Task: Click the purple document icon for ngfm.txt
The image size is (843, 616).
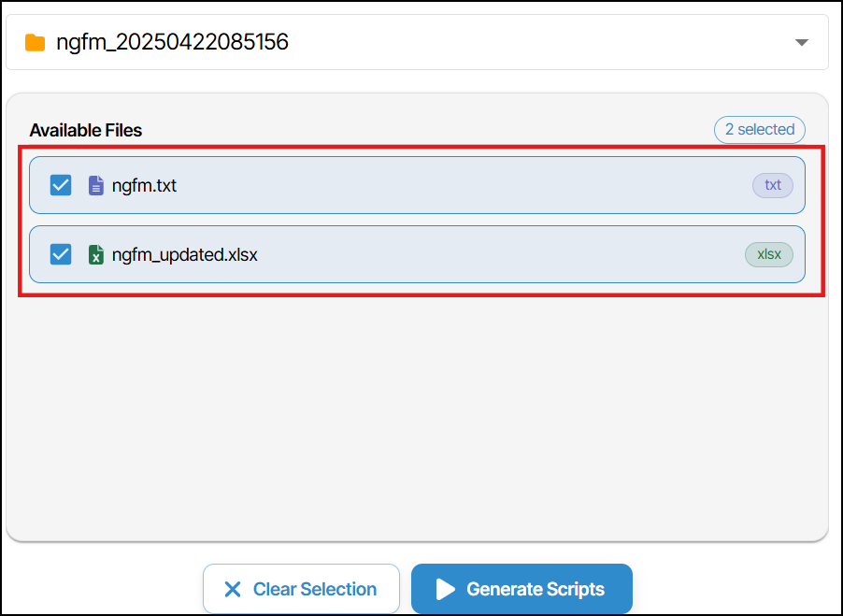Action: tap(95, 185)
